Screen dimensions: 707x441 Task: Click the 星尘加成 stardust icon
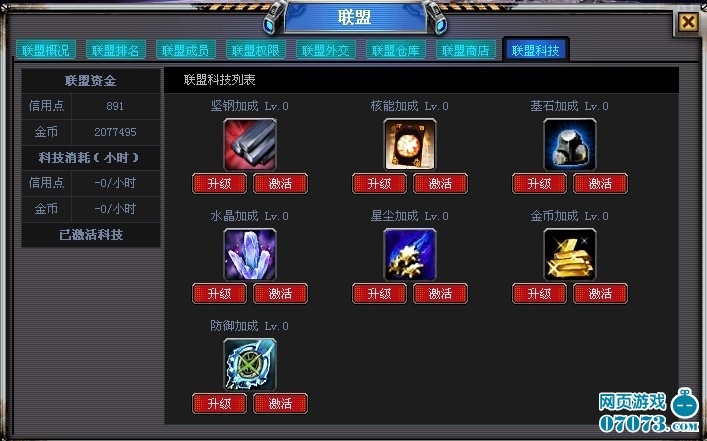[410, 254]
